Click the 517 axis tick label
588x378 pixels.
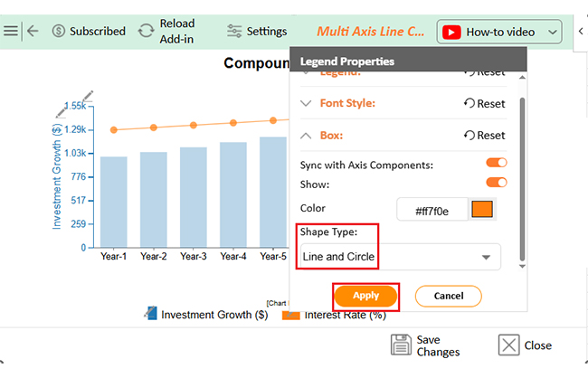click(79, 200)
